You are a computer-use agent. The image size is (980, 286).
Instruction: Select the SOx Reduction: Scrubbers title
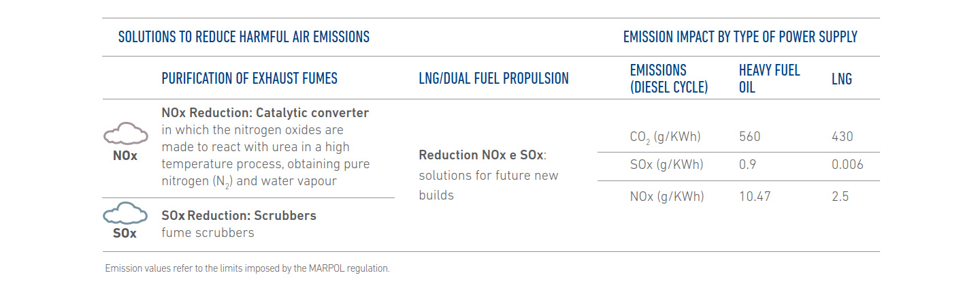tap(239, 216)
